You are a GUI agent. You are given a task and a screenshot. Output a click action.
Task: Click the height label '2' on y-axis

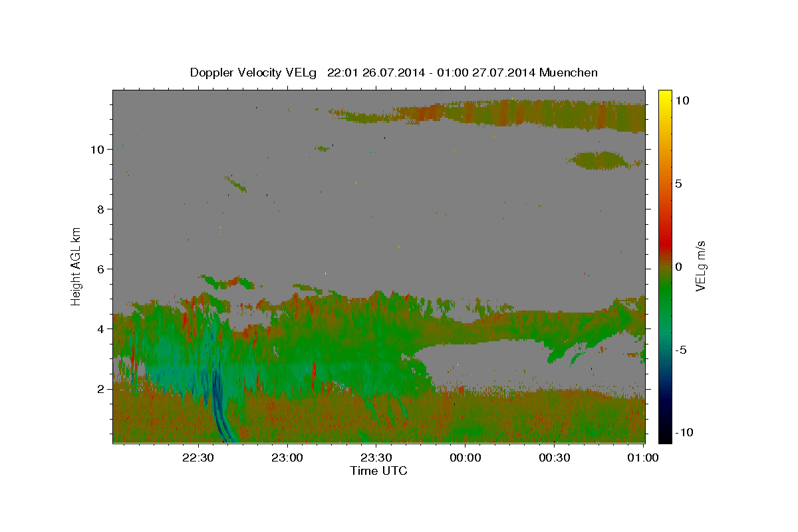pyautogui.click(x=101, y=389)
